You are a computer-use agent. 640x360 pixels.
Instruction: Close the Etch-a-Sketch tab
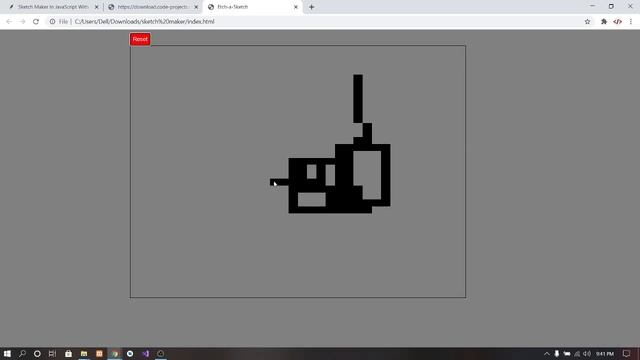click(x=296, y=7)
